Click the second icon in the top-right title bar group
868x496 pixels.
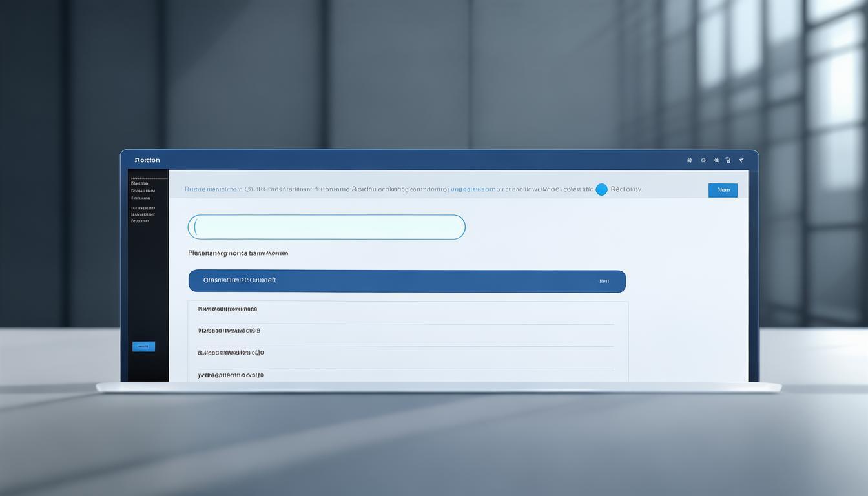pos(703,160)
